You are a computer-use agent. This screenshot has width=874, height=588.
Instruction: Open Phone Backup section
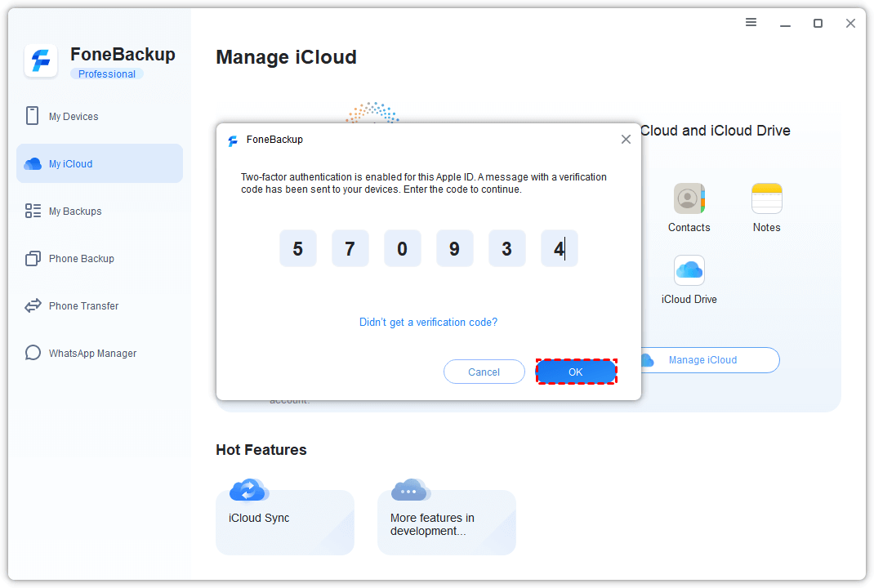click(x=100, y=258)
